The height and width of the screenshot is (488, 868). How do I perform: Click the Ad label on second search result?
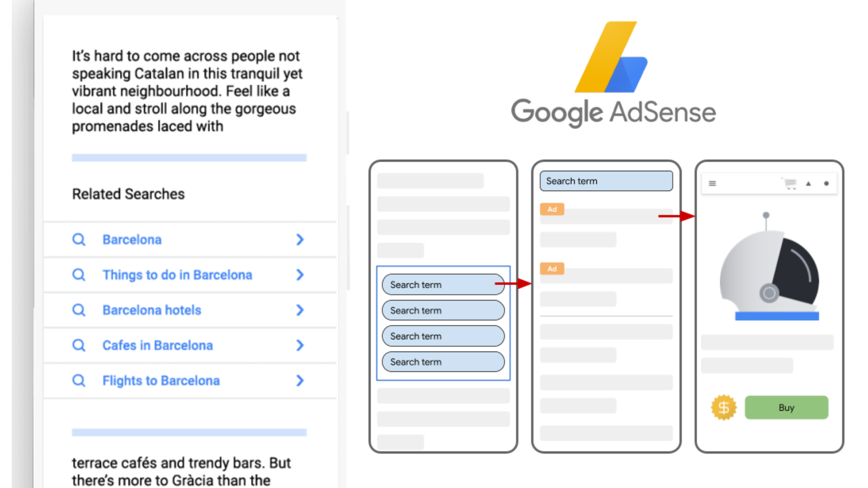552,269
